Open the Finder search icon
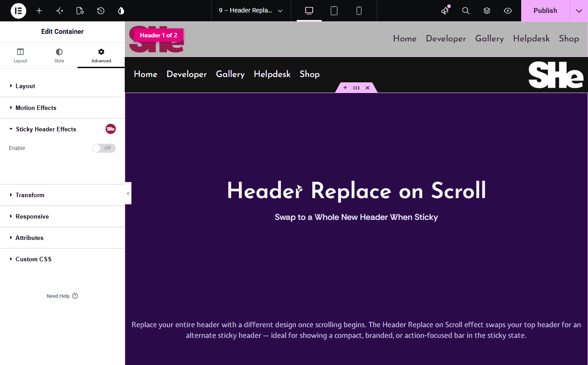588x365 pixels. coord(466,11)
